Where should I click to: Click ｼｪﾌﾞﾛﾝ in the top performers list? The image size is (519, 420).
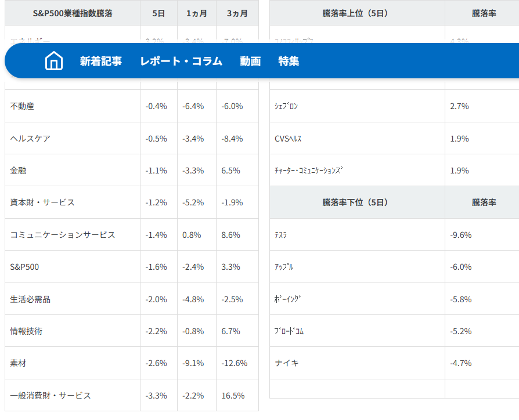(286, 106)
